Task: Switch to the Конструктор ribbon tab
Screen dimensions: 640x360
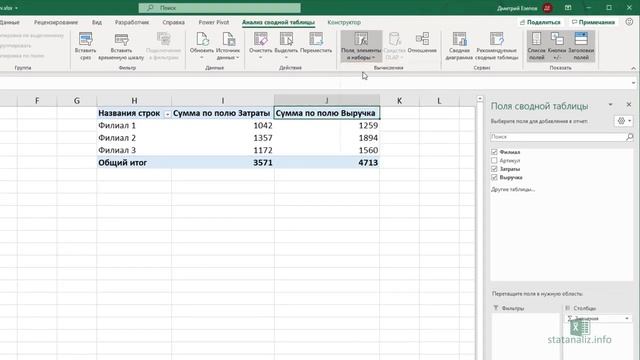Action: [344, 22]
